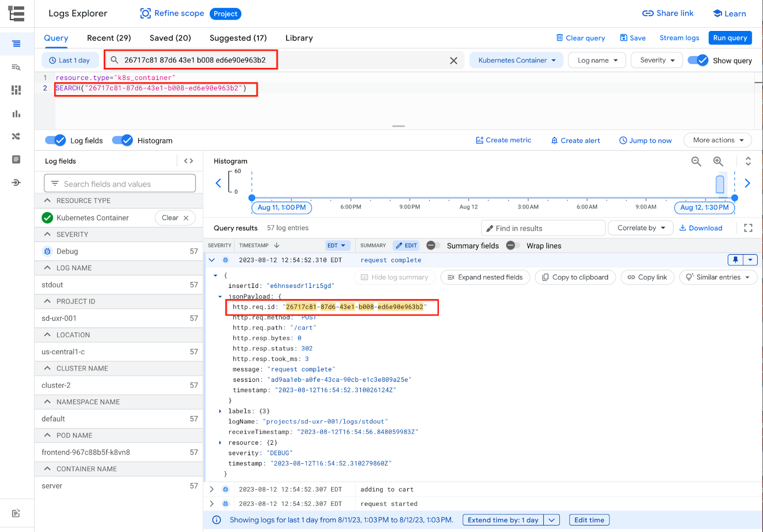Open the Logs Explorer sidebar icon
Viewport: 763px width, 532px height.
pos(16,44)
